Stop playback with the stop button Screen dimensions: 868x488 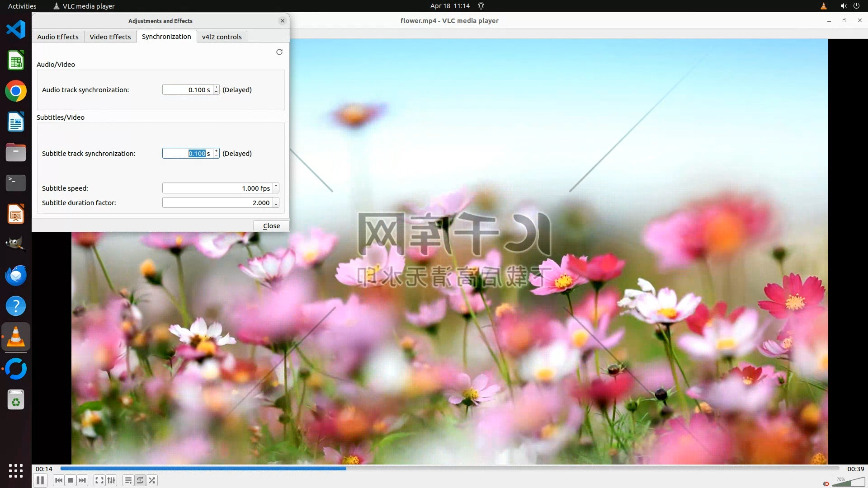pos(71,480)
